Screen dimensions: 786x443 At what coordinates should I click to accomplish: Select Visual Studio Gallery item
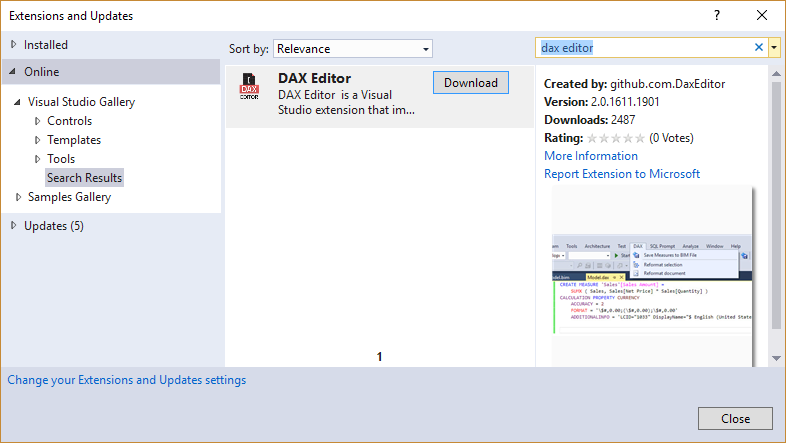pyautogui.click(x=81, y=102)
